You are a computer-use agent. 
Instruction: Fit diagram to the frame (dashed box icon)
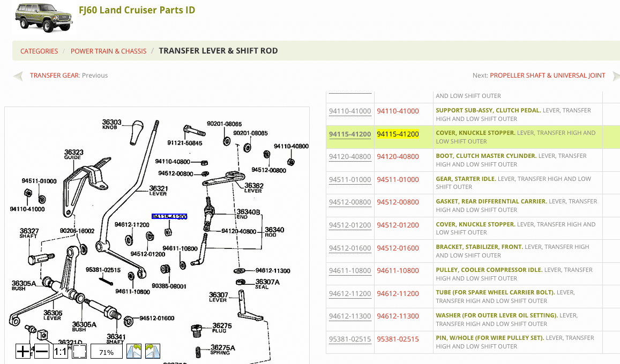(79, 351)
